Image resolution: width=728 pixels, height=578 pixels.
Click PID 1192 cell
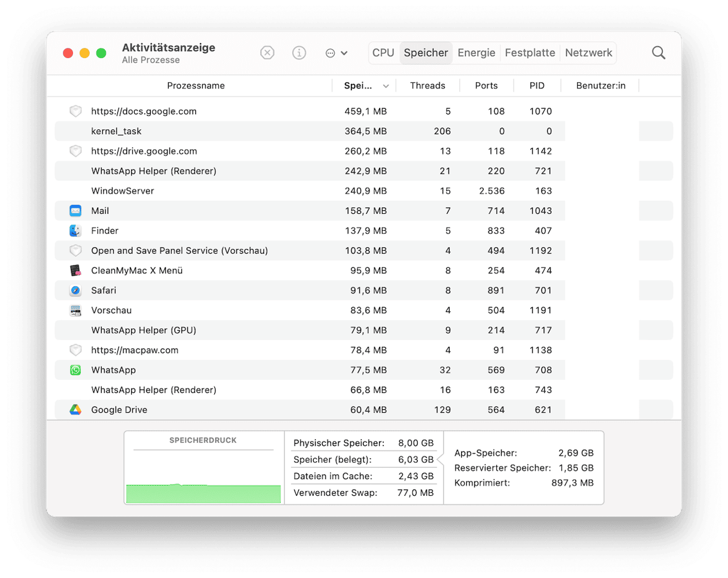coord(541,250)
